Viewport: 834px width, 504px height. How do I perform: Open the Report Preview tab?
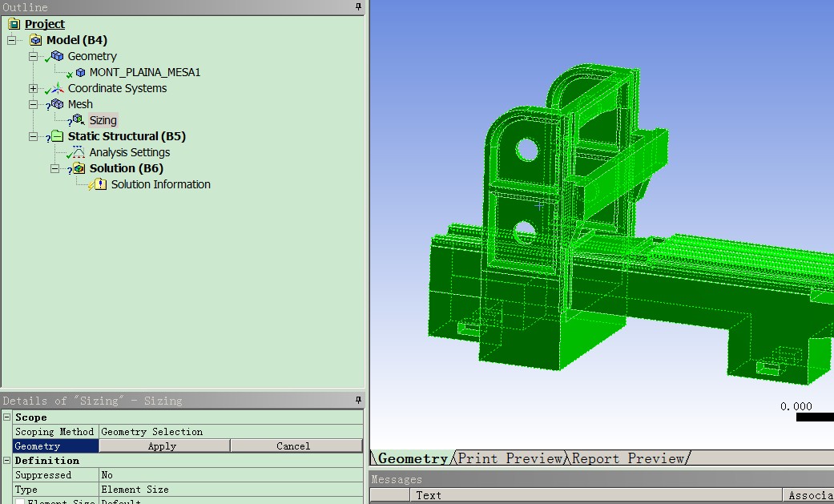(x=627, y=458)
